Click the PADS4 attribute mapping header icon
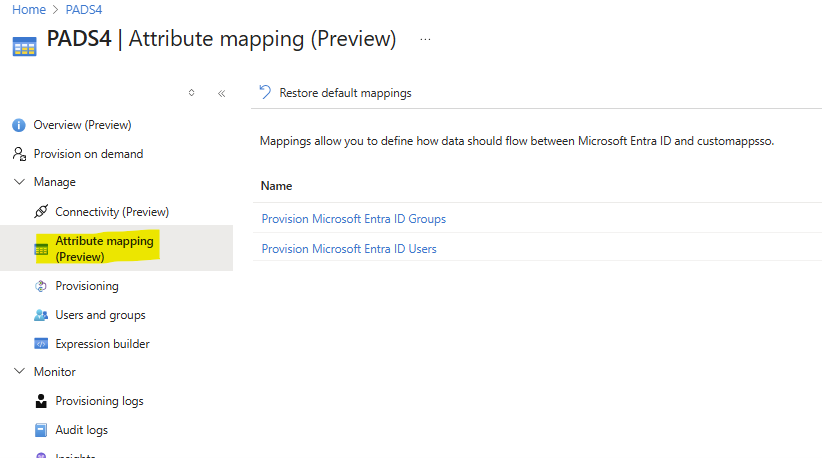 point(24,47)
